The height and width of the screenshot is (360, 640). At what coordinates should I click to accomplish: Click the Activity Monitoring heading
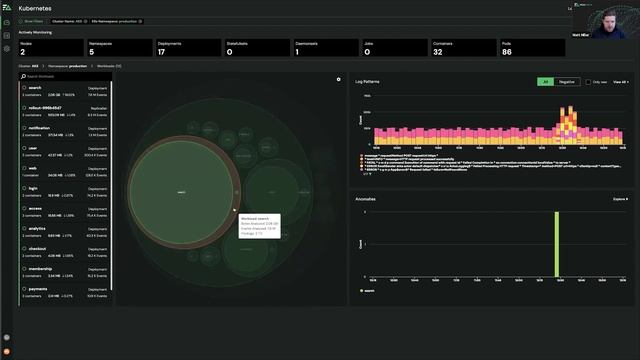35,32
